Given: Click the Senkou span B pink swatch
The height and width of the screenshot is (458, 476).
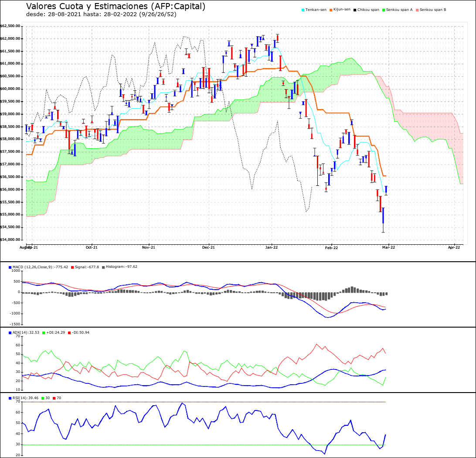Looking at the screenshot, I should coord(417,10).
